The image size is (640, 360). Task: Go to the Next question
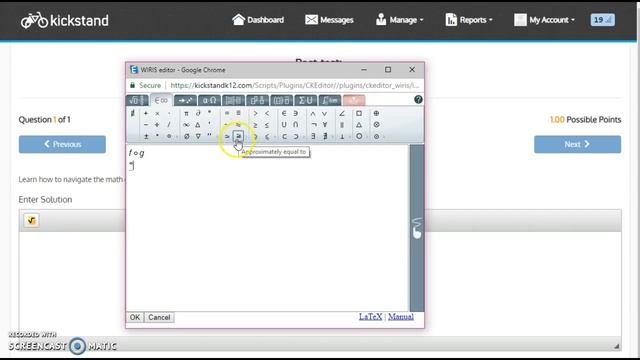click(578, 144)
